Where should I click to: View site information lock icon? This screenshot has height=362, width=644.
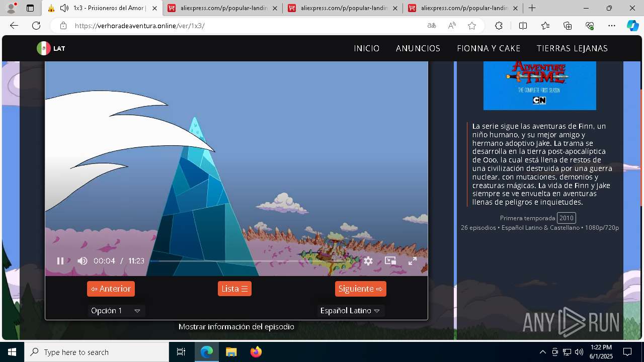click(x=63, y=26)
